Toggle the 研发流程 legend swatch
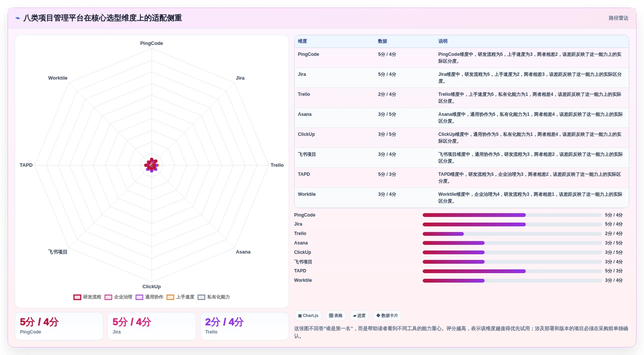The height and width of the screenshot is (355, 644). pyautogui.click(x=77, y=297)
